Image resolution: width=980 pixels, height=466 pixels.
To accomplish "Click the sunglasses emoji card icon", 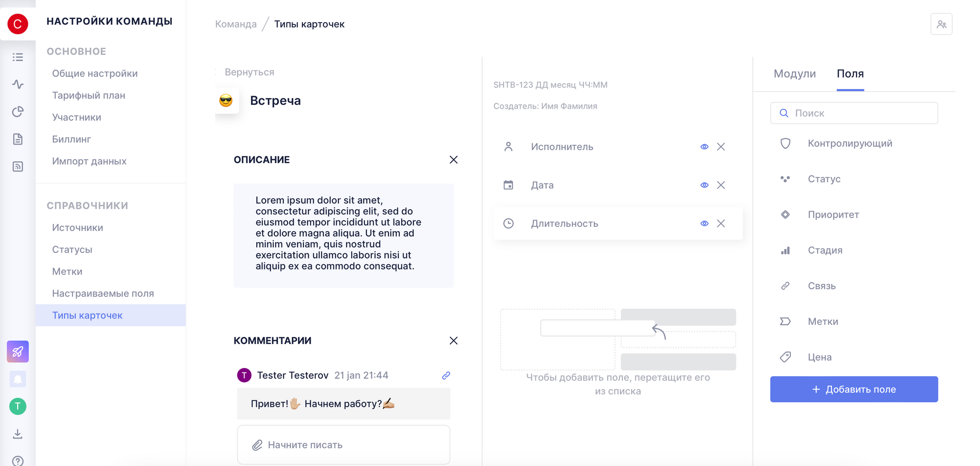I will tap(226, 100).
